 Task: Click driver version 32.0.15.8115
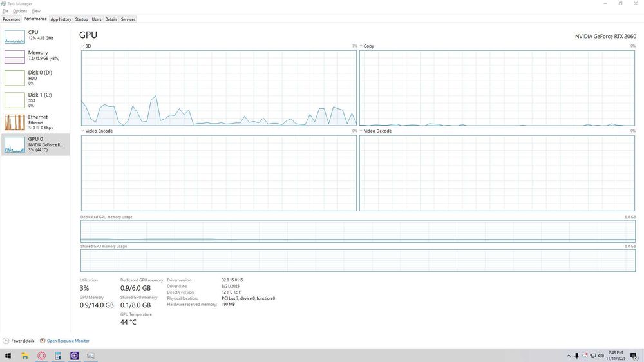(x=232, y=280)
